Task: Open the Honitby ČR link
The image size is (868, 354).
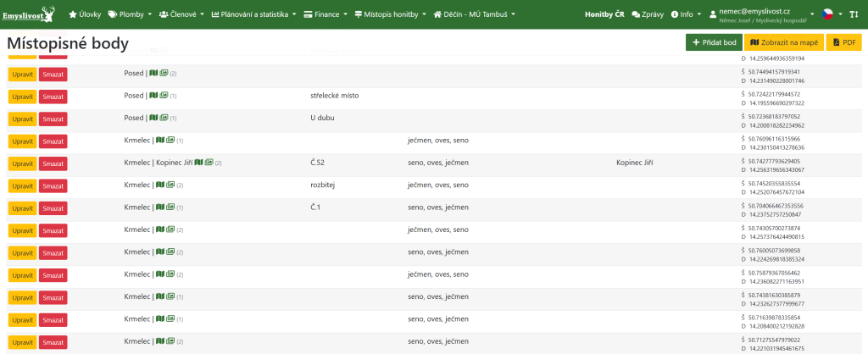Action: (x=604, y=14)
